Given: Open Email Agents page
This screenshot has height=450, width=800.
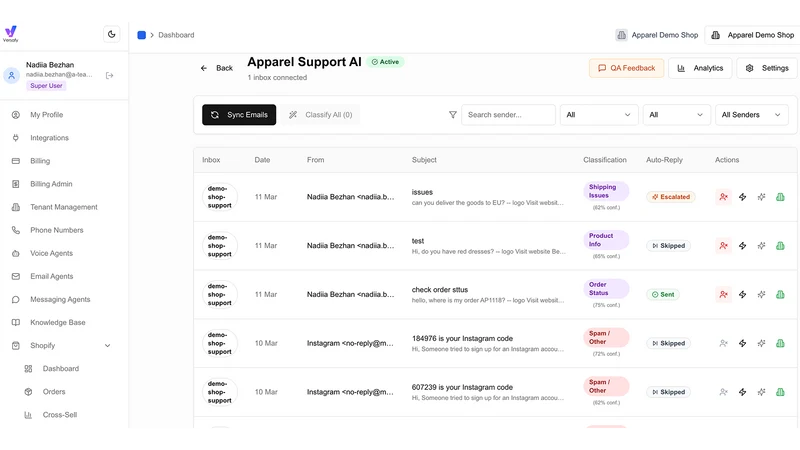Looking at the screenshot, I should (x=52, y=276).
